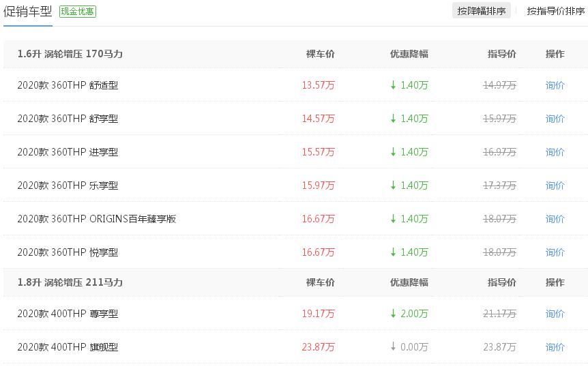Select model 2020款 360THP 舒享型
588x371 pixels.
pos(68,119)
